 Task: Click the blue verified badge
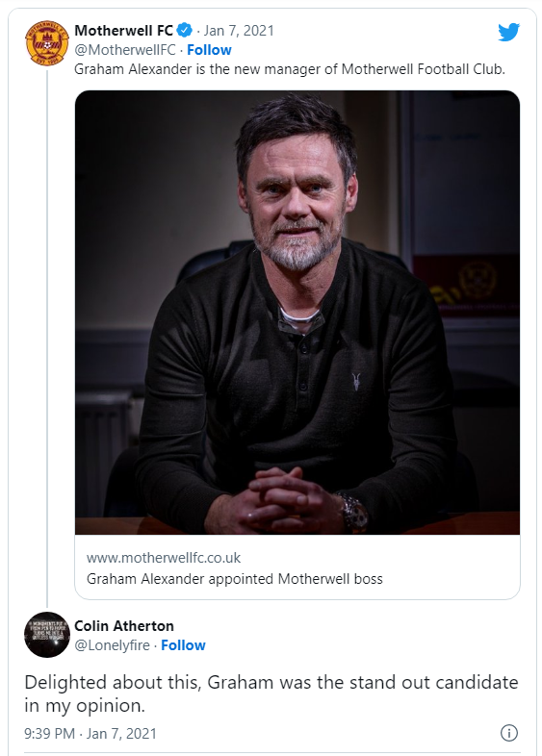coord(185,31)
